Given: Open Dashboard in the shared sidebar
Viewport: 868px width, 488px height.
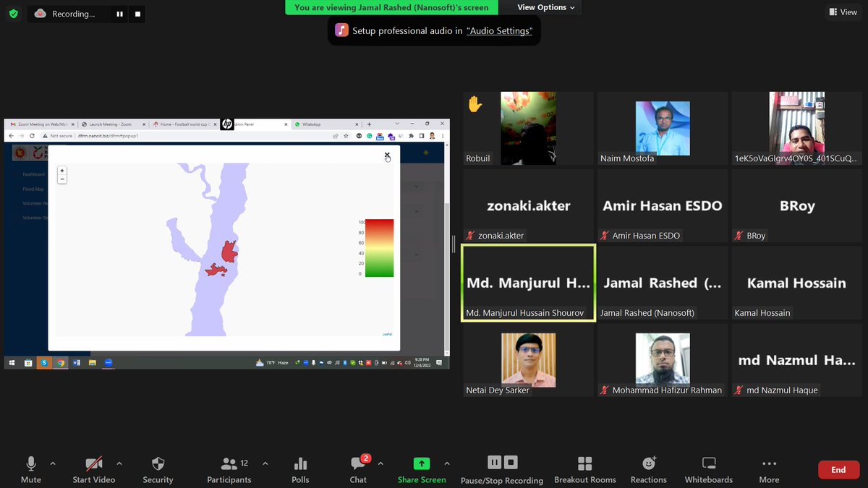Looking at the screenshot, I should 33,174.
